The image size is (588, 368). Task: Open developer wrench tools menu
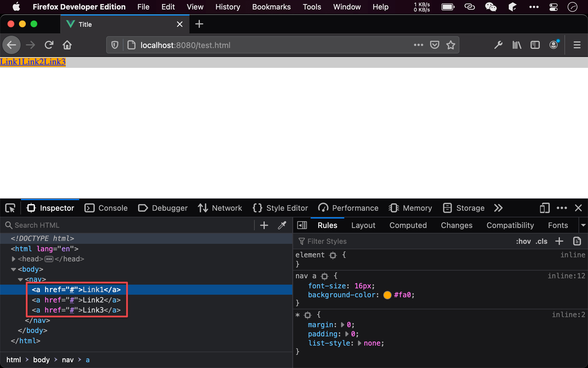coord(498,45)
